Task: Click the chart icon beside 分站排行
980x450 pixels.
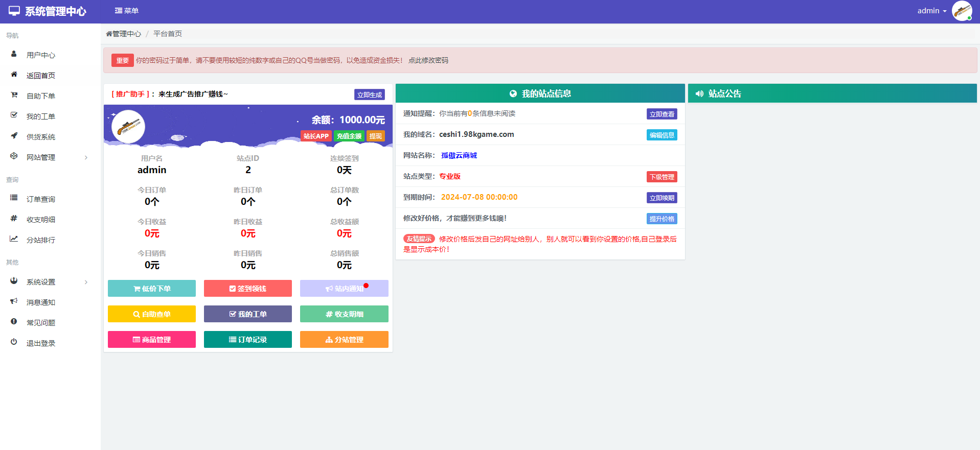Action: coord(14,239)
